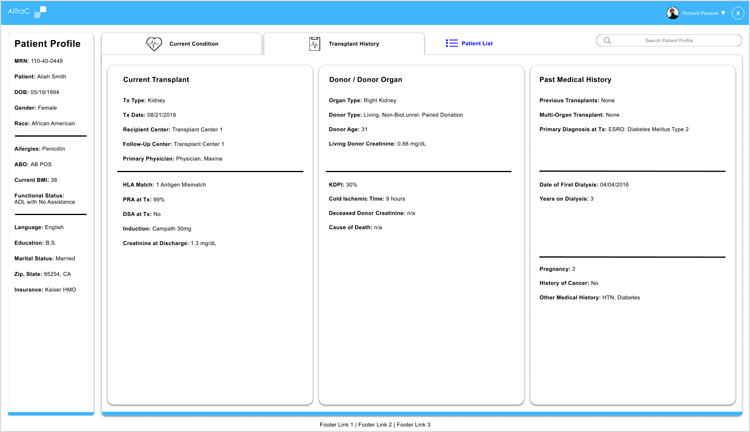Click the AiTraC brand name text
This screenshot has width=750, height=432.
19,11
